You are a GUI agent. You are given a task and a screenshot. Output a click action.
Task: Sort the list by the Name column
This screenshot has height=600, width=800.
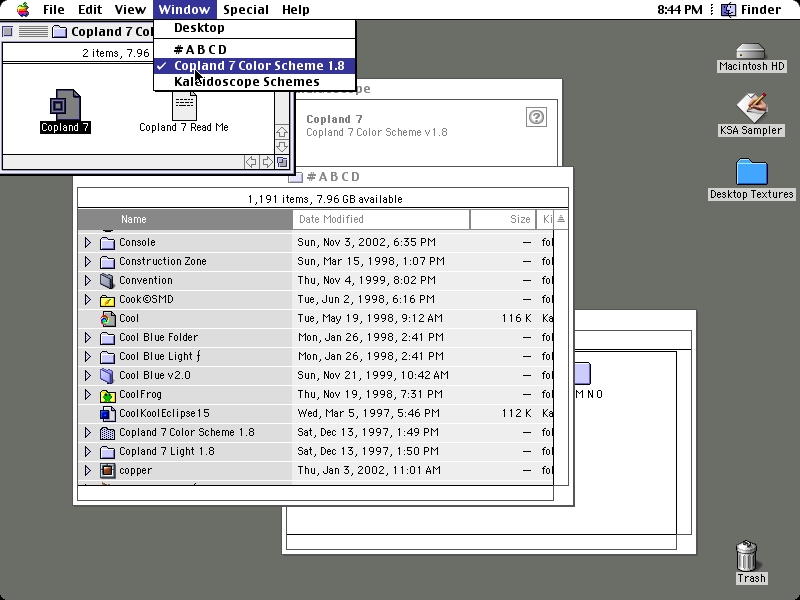(x=185, y=219)
